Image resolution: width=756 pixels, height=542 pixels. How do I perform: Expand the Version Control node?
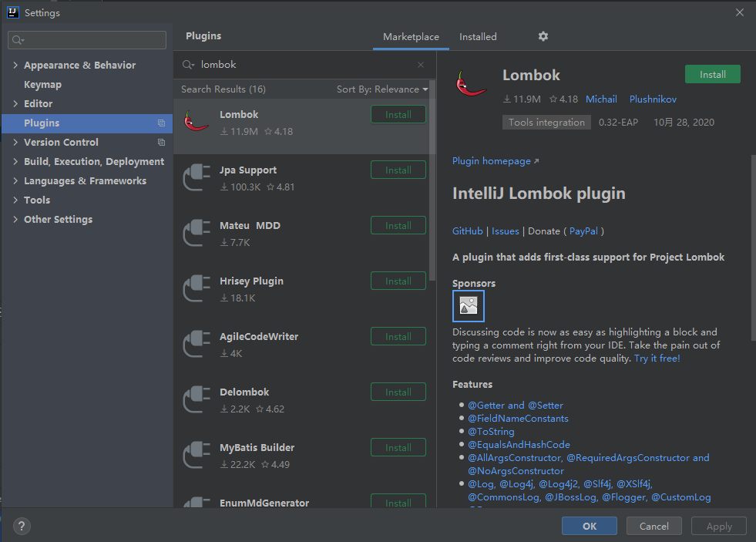15,143
